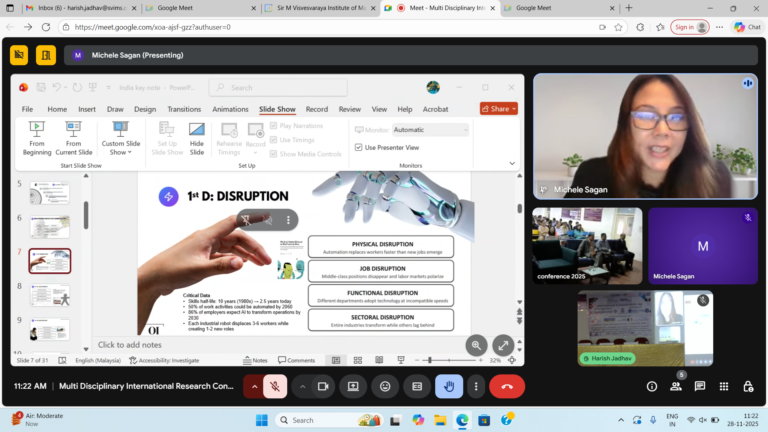Switch to the Animations ribbon tab
768x432 pixels.
point(230,109)
